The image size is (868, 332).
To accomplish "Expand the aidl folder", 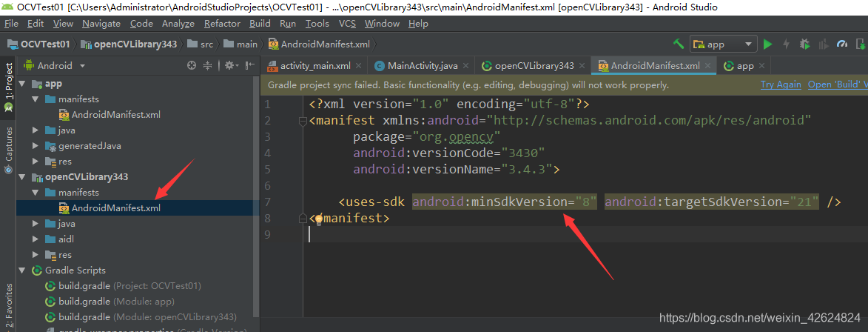I will (36, 239).
